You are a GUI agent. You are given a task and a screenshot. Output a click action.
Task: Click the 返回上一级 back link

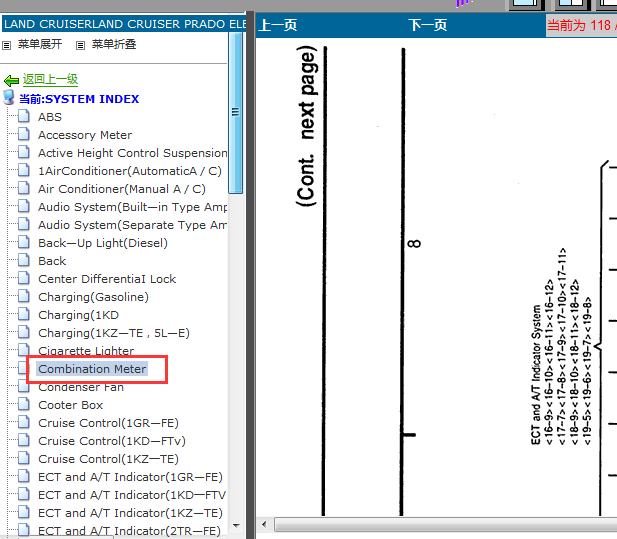pyautogui.click(x=50, y=79)
